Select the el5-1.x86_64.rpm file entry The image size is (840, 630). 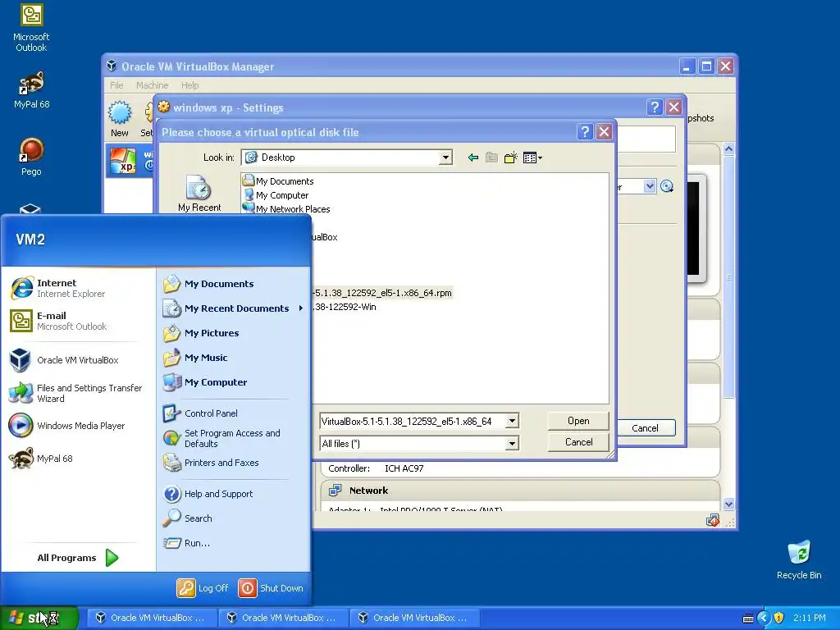[x=382, y=293]
